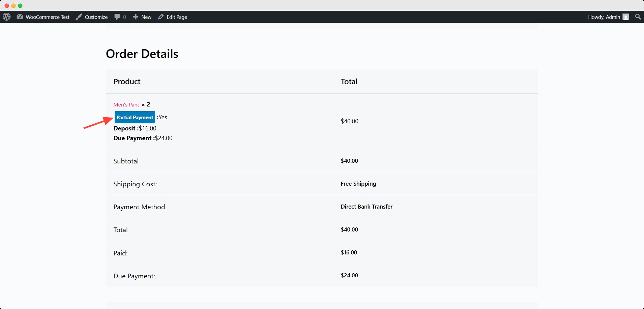Open the Men's Pant product link
Screen dimensions: 644x309
click(126, 104)
